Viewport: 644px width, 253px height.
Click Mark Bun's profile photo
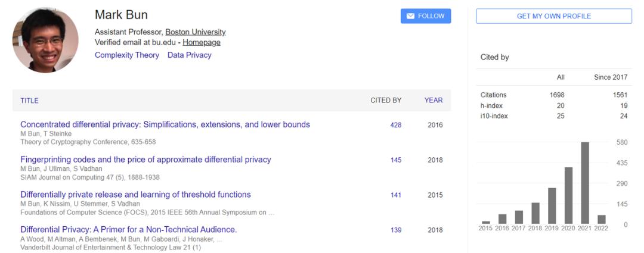[x=45, y=40]
